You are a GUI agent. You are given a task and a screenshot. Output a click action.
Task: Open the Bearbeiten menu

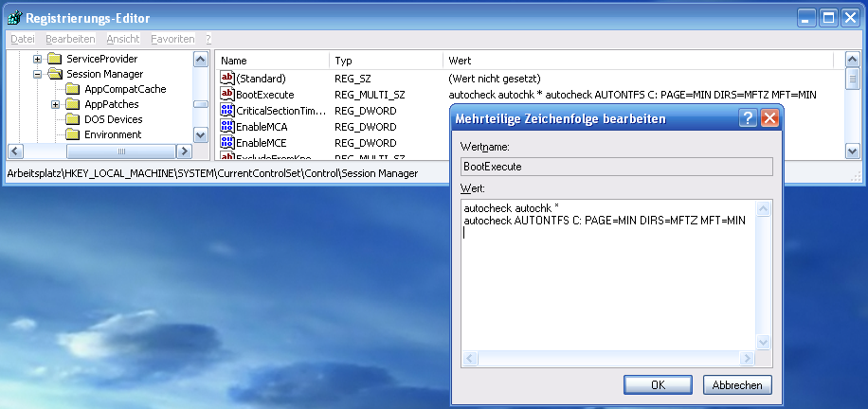pos(70,40)
